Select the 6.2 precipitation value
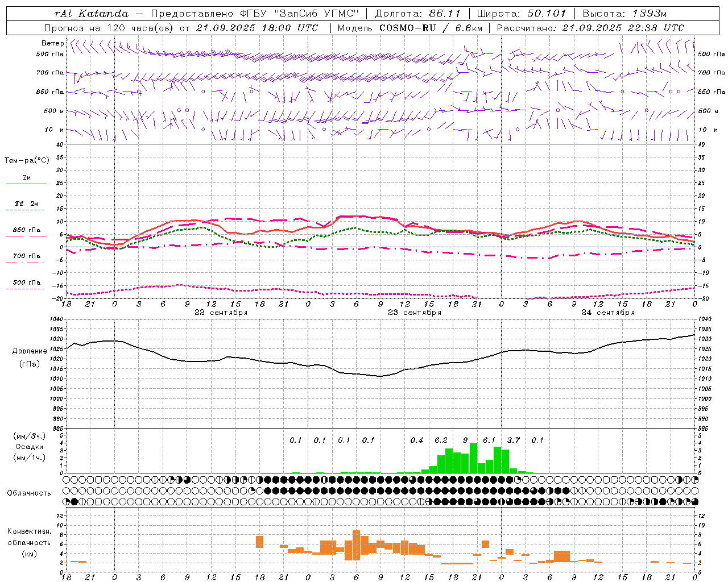 coord(441,440)
